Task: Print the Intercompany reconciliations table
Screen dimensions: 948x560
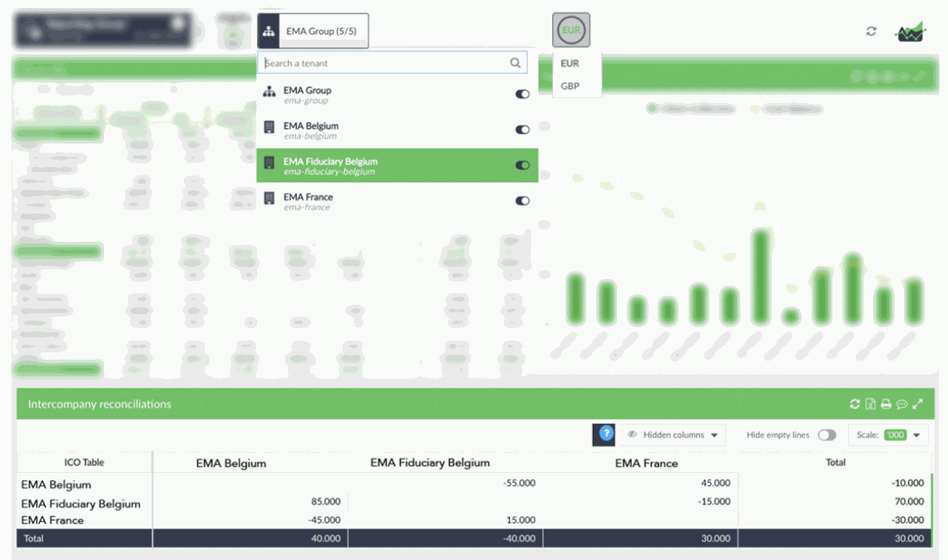Action: tap(885, 404)
